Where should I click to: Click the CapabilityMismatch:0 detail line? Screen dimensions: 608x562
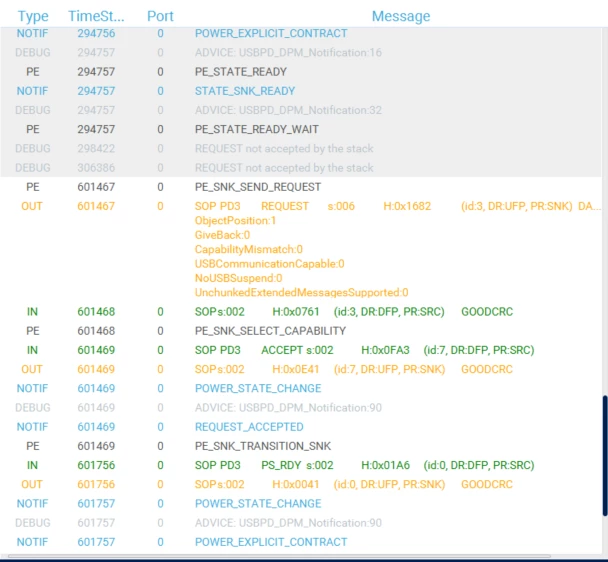click(249, 249)
